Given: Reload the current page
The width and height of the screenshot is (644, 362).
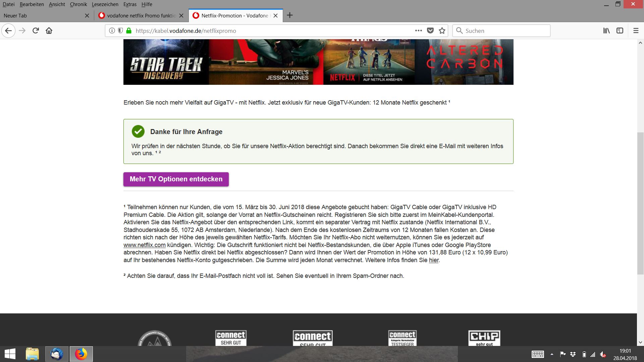Looking at the screenshot, I should [36, 31].
